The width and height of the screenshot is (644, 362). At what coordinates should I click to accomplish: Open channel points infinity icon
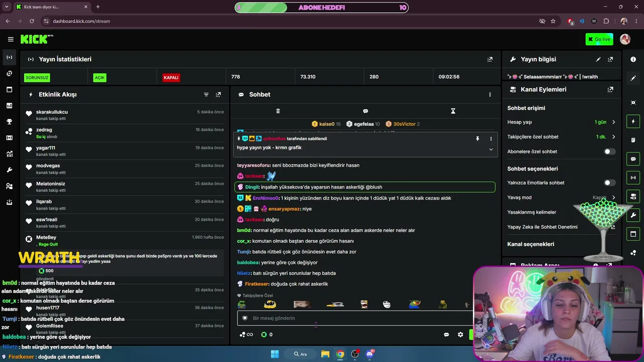point(247,334)
